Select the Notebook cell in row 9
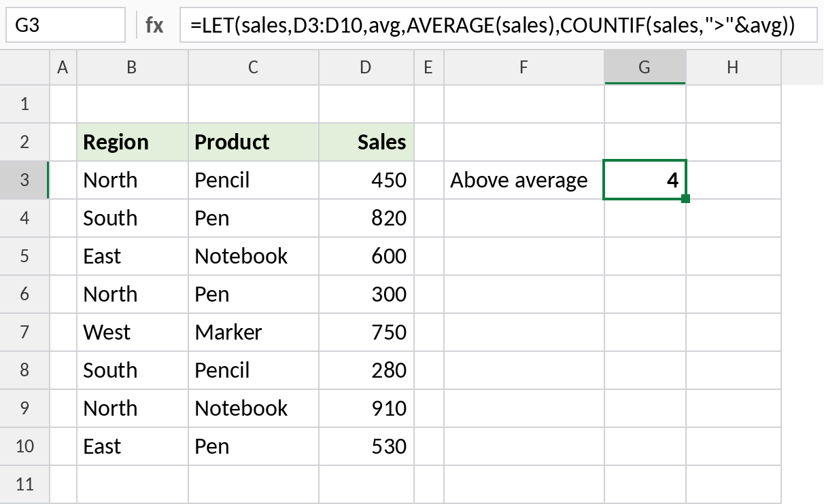 (254, 408)
